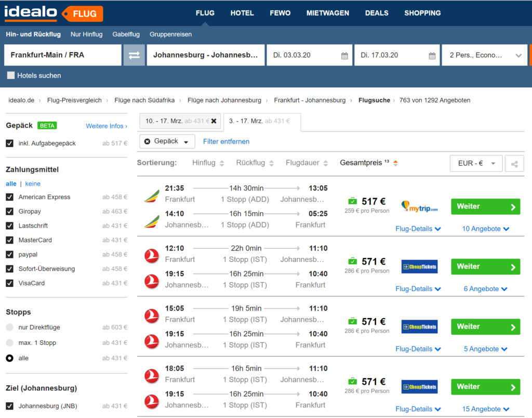Expand the 10 Angebote list
Image resolution: width=532 pixels, height=418 pixels.
(486, 229)
